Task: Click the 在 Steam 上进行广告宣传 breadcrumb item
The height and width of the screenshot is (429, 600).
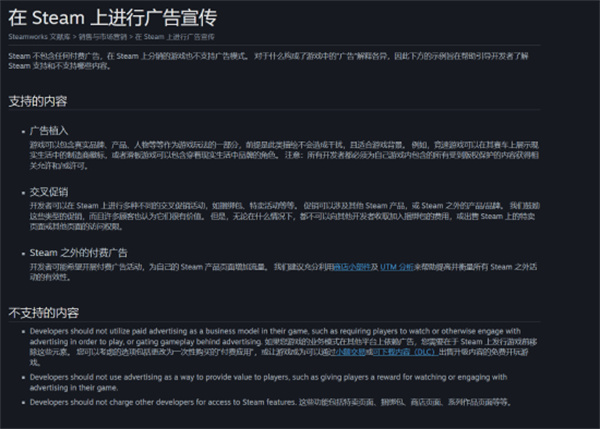Action: click(x=174, y=37)
